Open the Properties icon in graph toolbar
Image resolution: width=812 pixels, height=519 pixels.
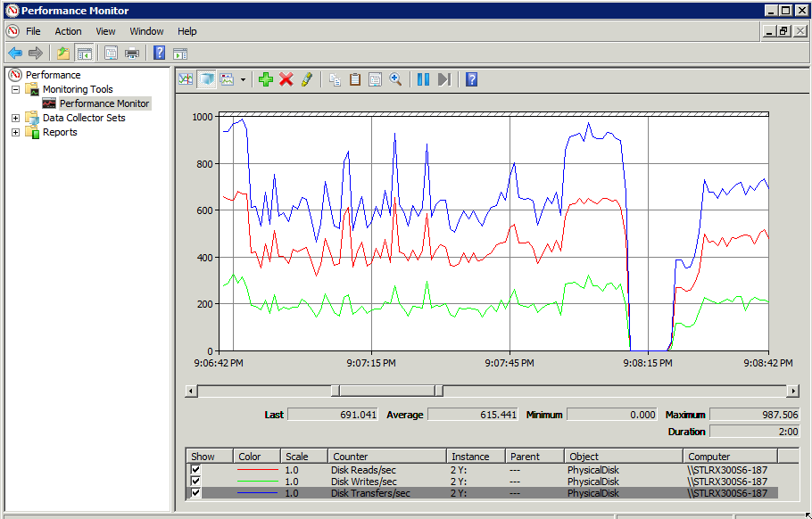click(x=375, y=79)
